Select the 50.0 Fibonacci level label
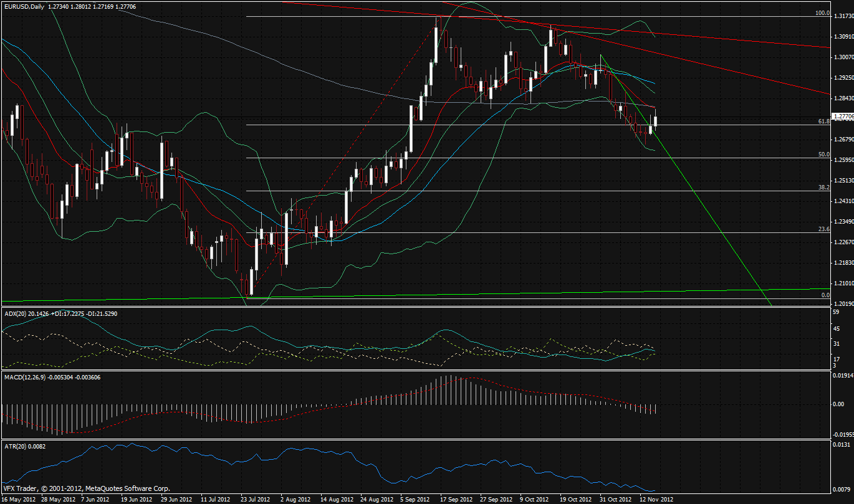The width and height of the screenshot is (854, 504). click(x=823, y=155)
